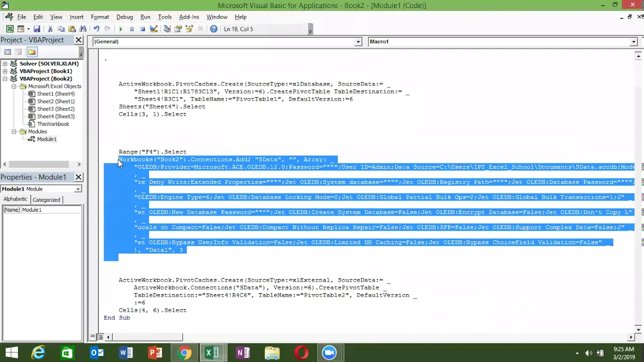Click View Code icon in Project panel
644x362 pixels.
tap(8, 52)
